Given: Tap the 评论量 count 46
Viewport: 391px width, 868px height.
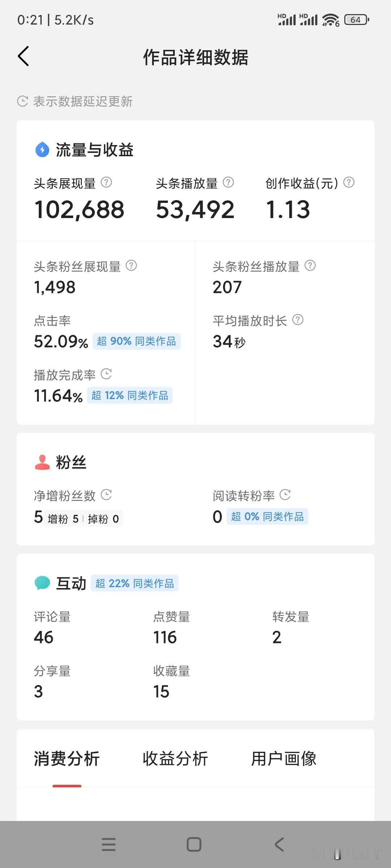Looking at the screenshot, I should [43, 638].
